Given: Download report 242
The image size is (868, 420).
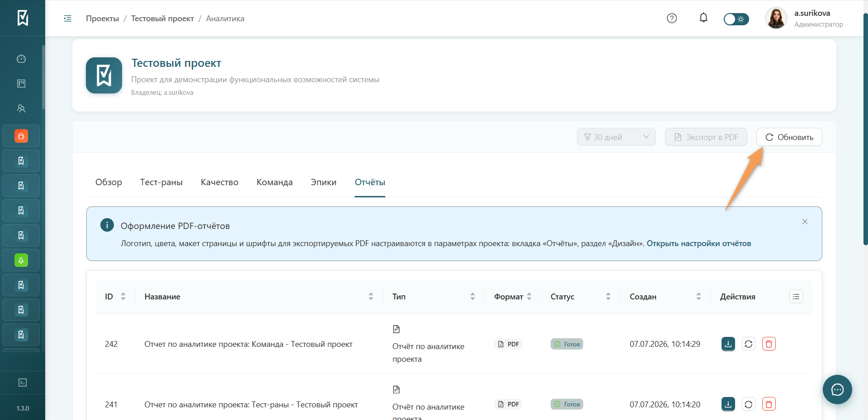Looking at the screenshot, I should pos(728,344).
